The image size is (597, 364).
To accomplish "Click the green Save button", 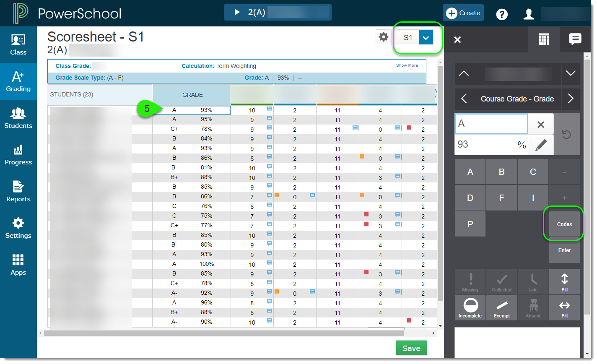I will (x=411, y=348).
